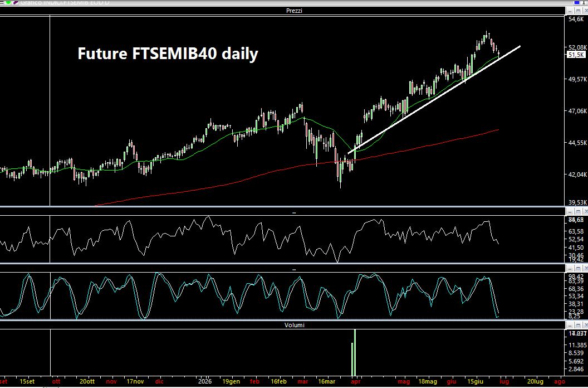The width and height of the screenshot is (588, 388).
Task: Click the 16feb date label
Action: (x=278, y=381)
